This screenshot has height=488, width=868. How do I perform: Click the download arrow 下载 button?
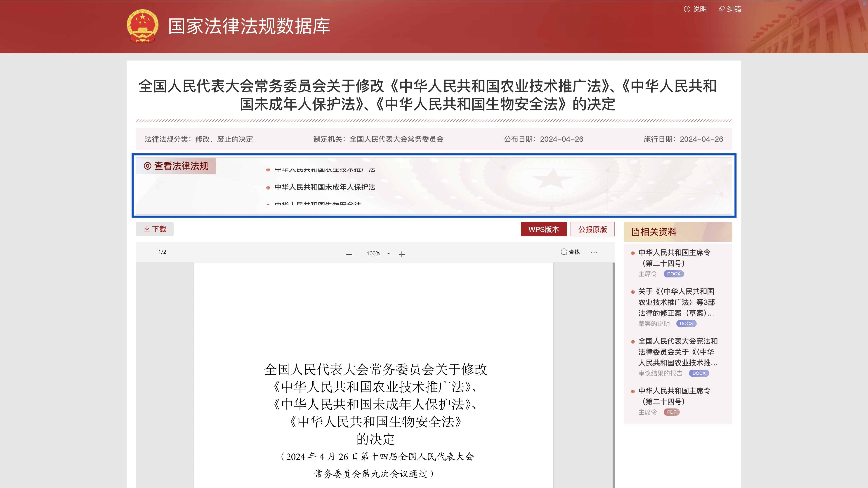tap(155, 229)
